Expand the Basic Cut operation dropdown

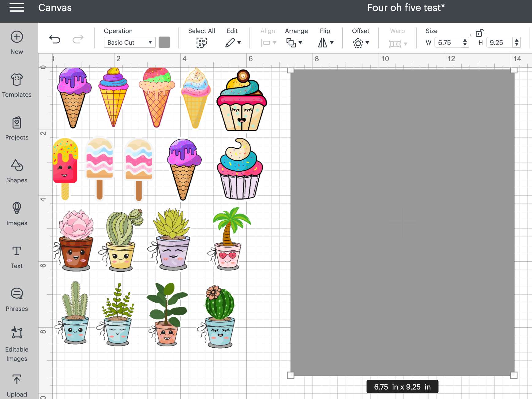point(129,42)
